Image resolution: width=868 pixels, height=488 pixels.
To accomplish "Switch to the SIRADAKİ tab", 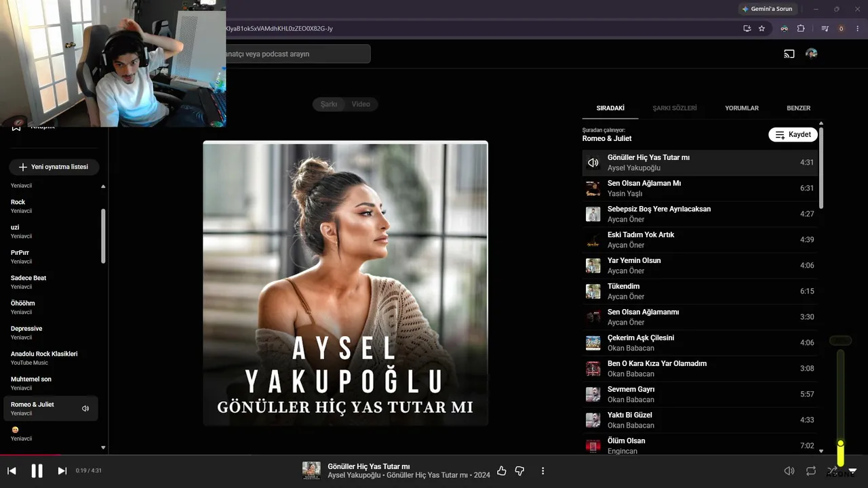I will 610,108.
